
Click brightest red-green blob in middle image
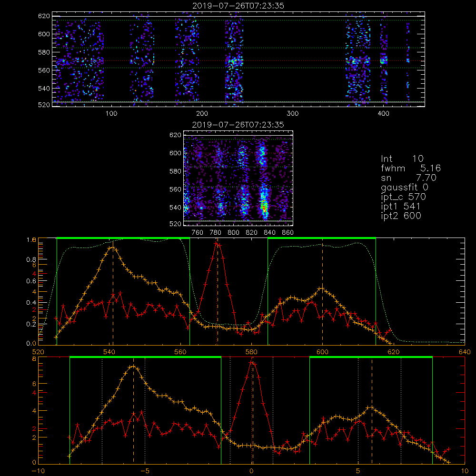pyautogui.click(x=264, y=208)
